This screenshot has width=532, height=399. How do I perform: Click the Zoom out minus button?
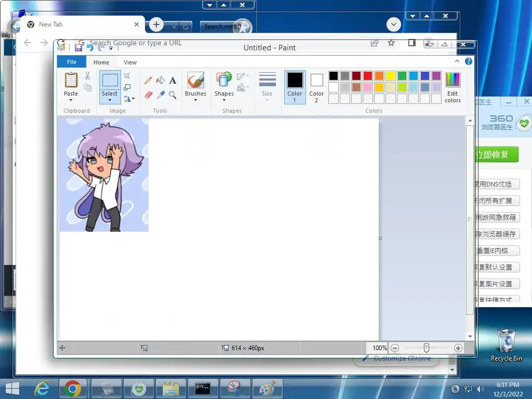point(395,348)
